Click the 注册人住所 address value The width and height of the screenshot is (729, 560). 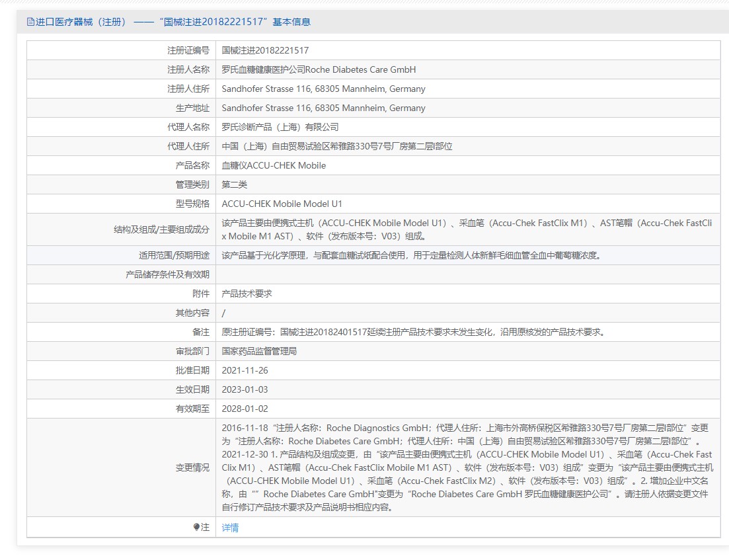point(324,89)
